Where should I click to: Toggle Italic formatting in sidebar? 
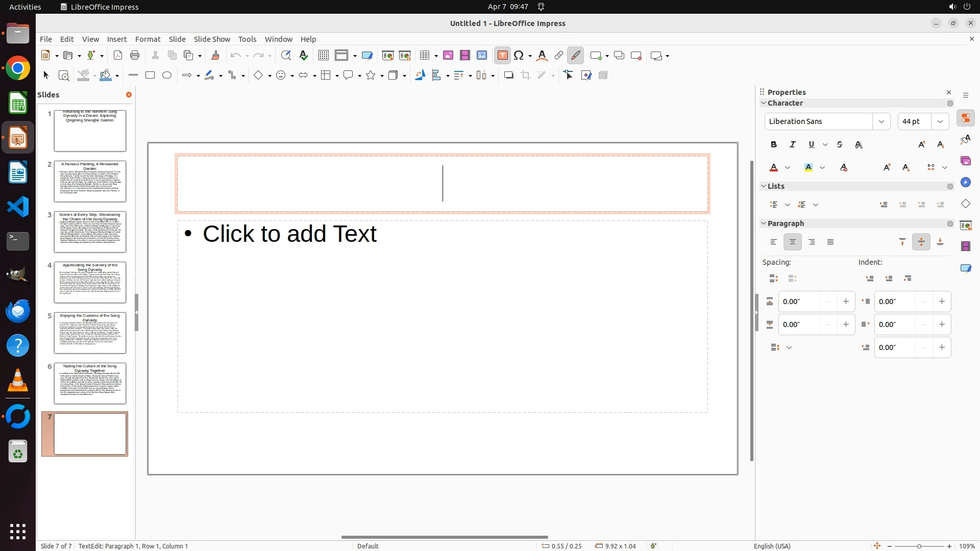793,144
